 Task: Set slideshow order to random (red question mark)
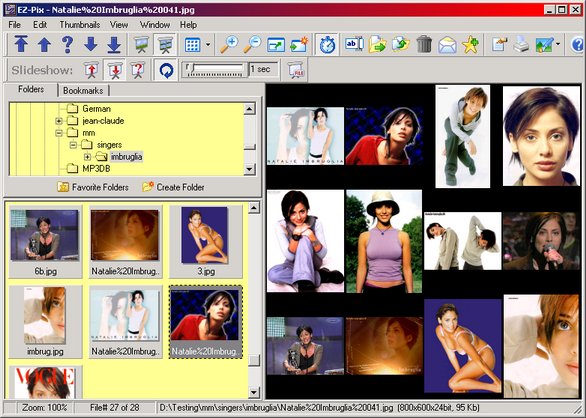(x=138, y=70)
